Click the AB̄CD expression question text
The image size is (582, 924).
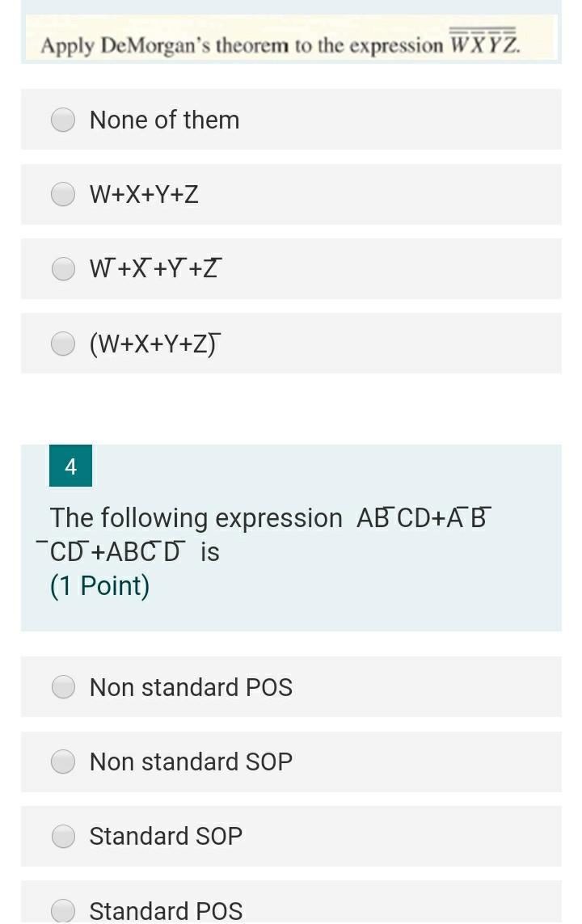coord(267,534)
